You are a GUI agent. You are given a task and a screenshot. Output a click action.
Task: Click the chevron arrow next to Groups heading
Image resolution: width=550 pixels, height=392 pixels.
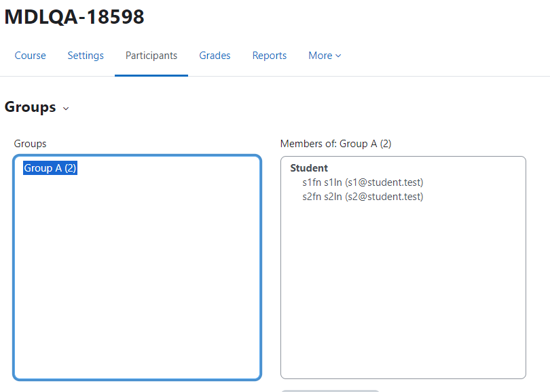click(66, 109)
